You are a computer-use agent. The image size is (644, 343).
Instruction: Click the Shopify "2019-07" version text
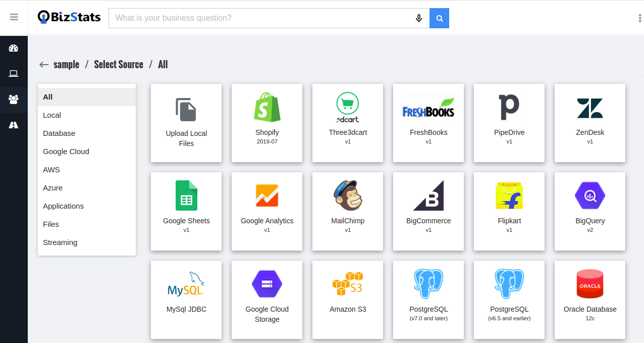pyautogui.click(x=267, y=141)
